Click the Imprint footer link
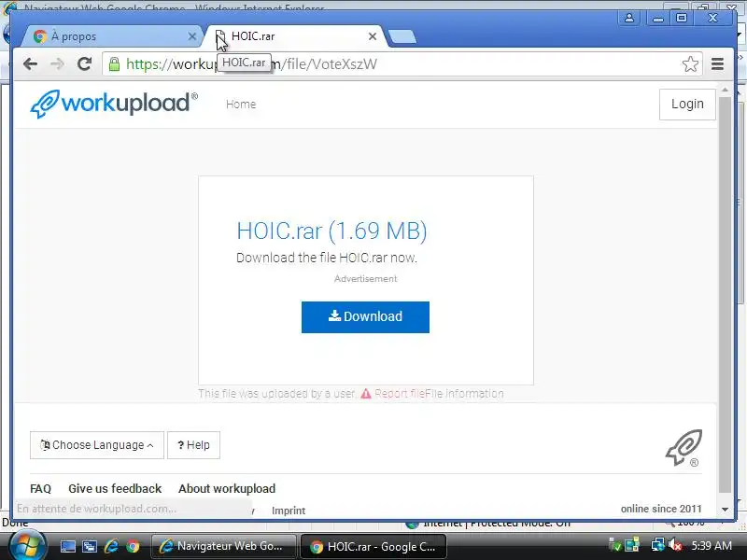The image size is (747, 560). click(289, 511)
